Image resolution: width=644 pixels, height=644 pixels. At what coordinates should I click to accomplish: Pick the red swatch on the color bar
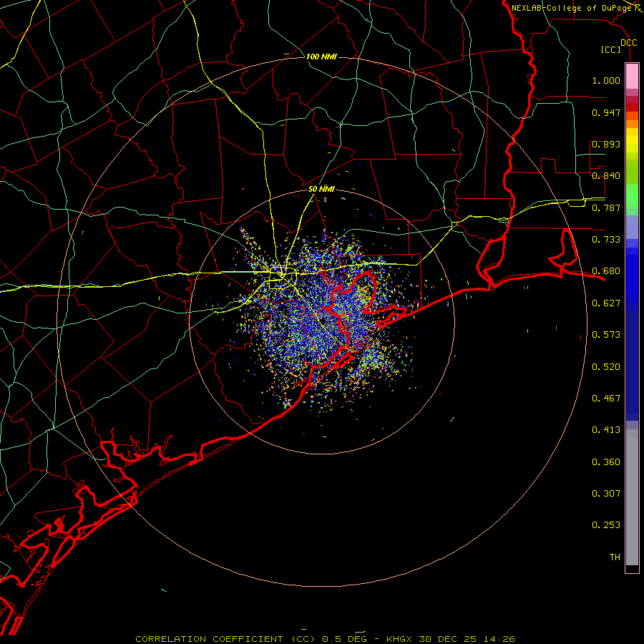[x=632, y=107]
